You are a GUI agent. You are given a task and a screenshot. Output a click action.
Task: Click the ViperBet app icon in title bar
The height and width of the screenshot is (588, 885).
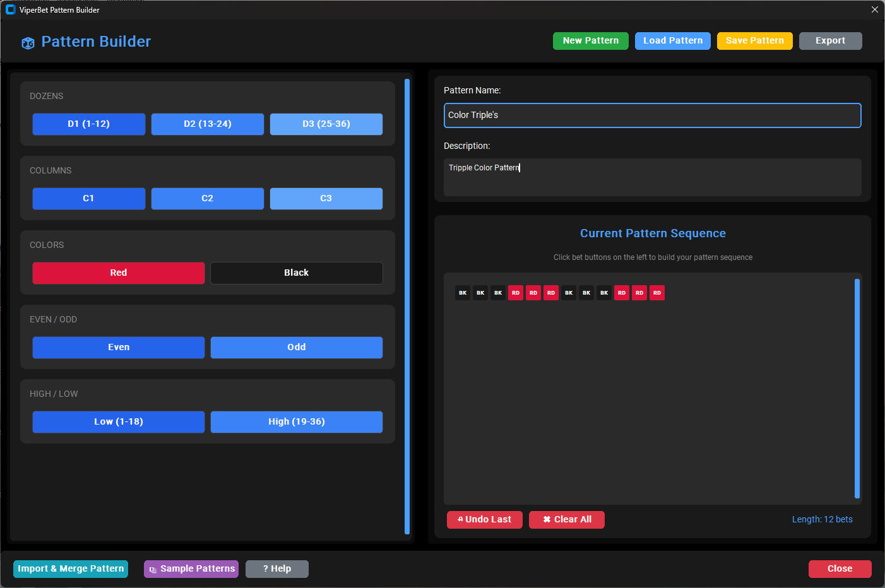[x=10, y=9]
